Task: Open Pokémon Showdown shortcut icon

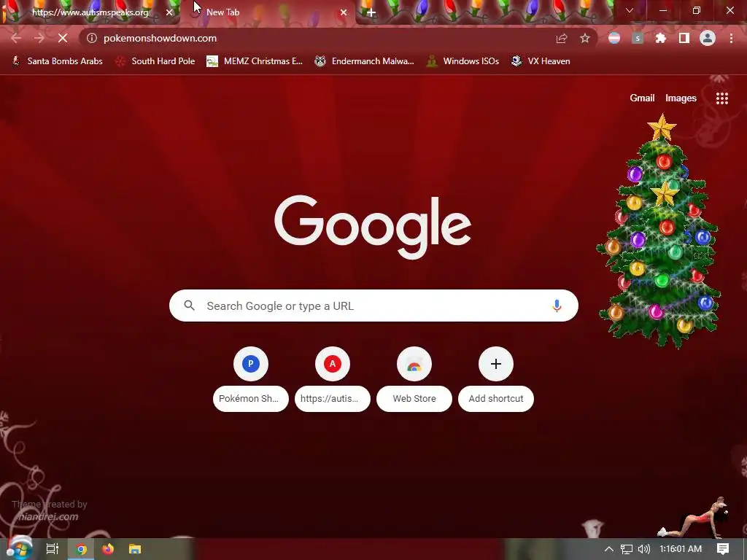Action: [x=251, y=364]
